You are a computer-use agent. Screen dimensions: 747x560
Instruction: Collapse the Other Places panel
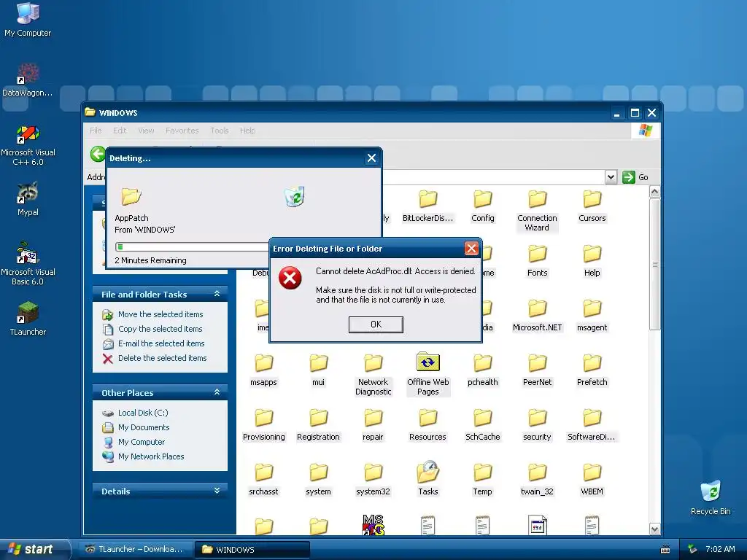(x=217, y=392)
